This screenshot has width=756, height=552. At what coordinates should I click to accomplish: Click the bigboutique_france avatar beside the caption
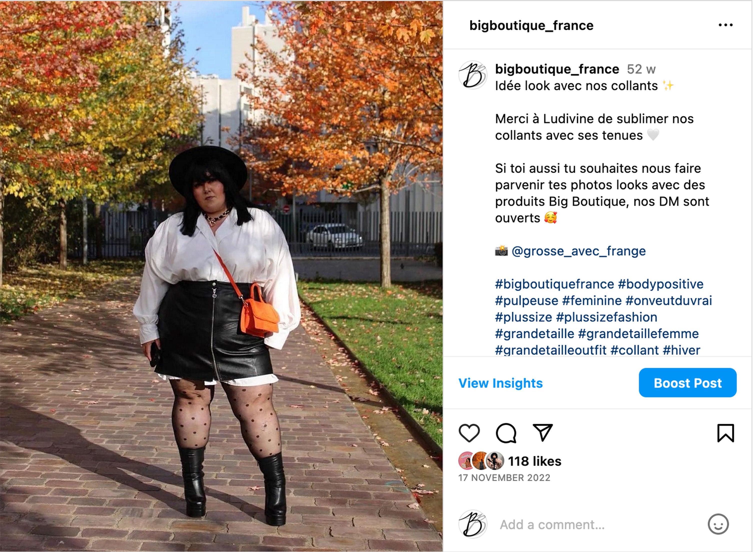(x=472, y=75)
